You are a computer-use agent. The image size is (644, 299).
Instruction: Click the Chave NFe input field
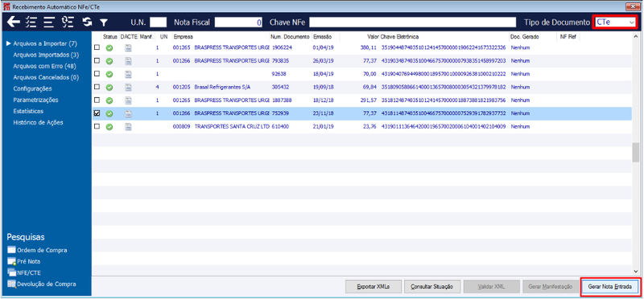tap(412, 23)
